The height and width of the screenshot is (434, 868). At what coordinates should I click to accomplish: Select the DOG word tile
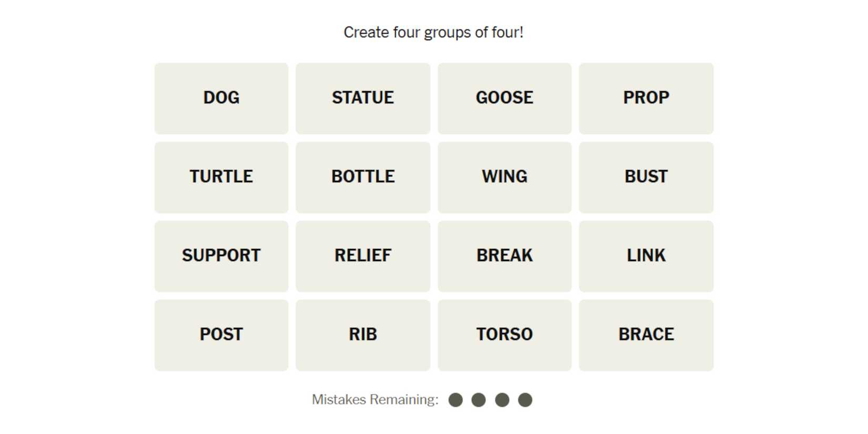(221, 98)
